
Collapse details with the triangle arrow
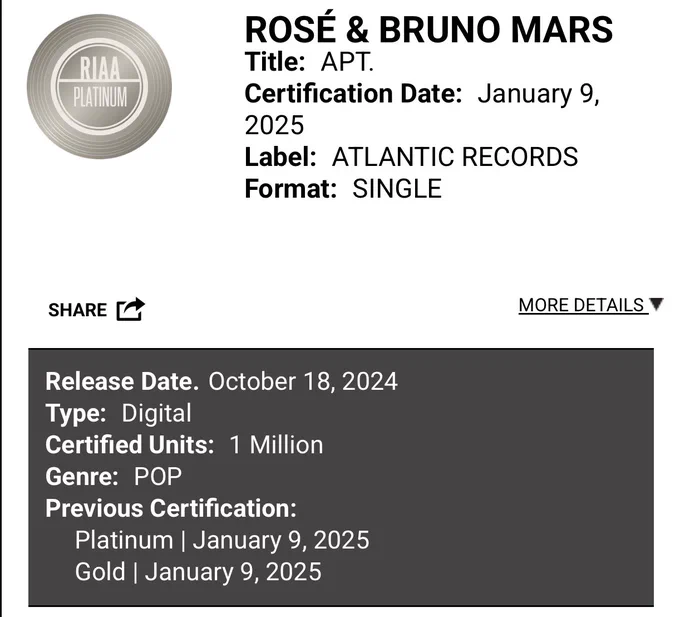click(657, 304)
